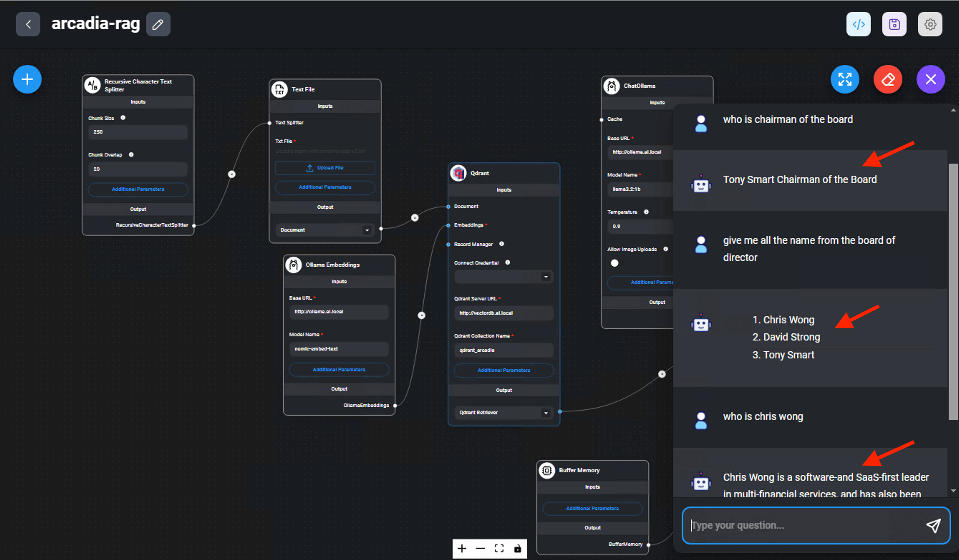Click the chat panel vertical scrollbar
Image resolution: width=959 pixels, height=560 pixels.
pos(953,292)
